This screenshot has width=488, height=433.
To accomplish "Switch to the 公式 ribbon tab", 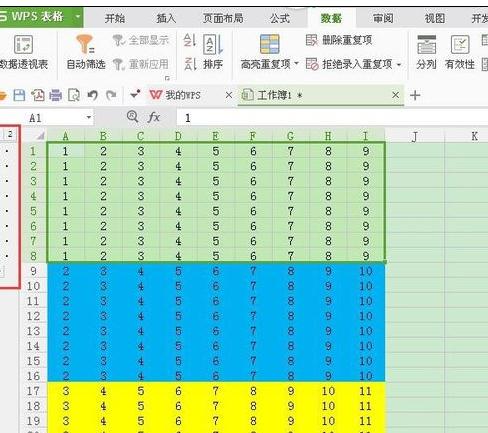I will [x=279, y=18].
